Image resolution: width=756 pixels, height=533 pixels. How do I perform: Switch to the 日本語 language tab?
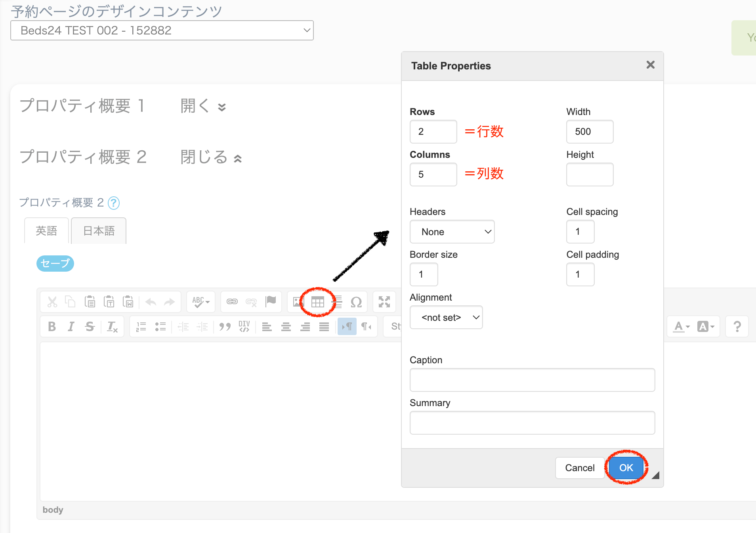(99, 231)
